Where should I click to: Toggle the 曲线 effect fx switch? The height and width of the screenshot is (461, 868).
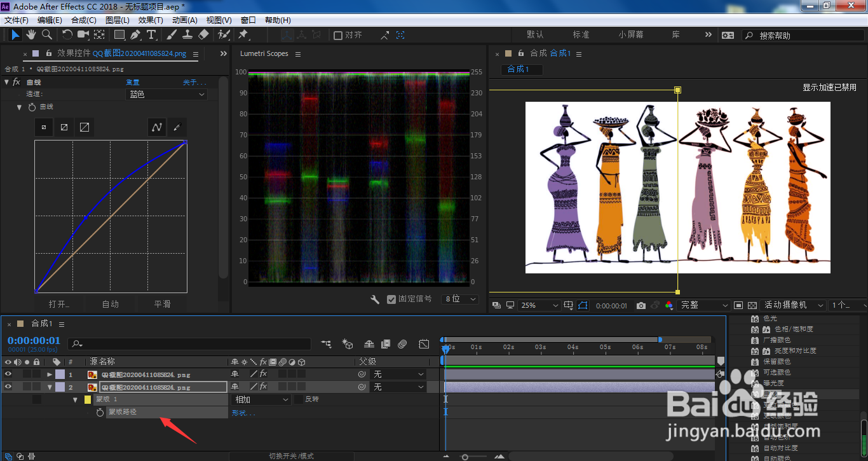click(x=17, y=82)
